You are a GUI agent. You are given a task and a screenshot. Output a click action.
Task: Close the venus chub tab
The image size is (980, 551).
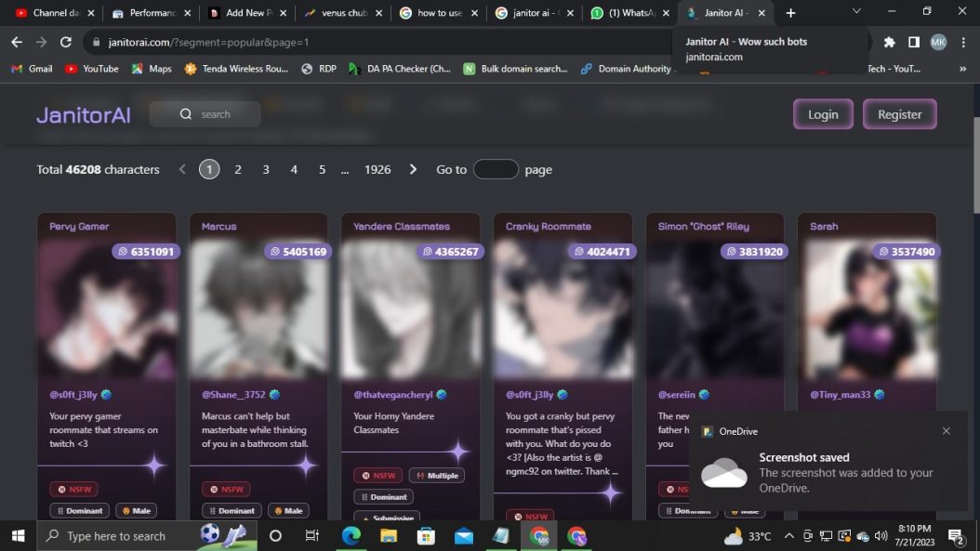coord(378,12)
